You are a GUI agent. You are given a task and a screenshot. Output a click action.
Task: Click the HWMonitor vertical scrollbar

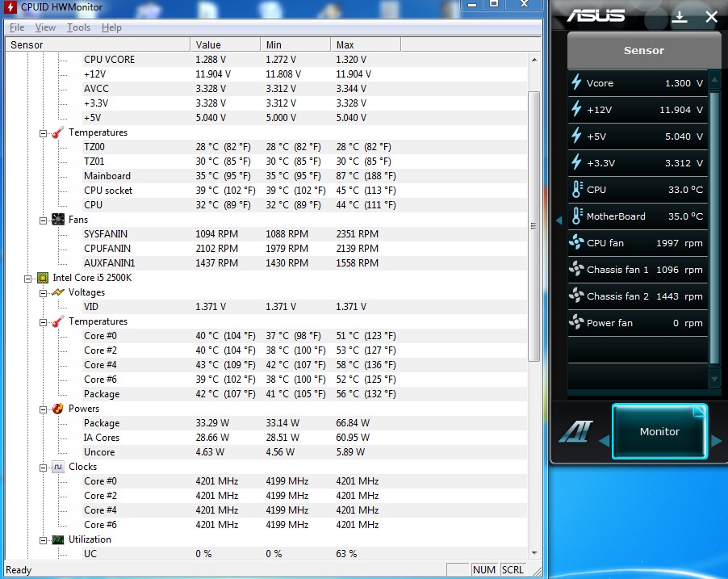(x=533, y=226)
